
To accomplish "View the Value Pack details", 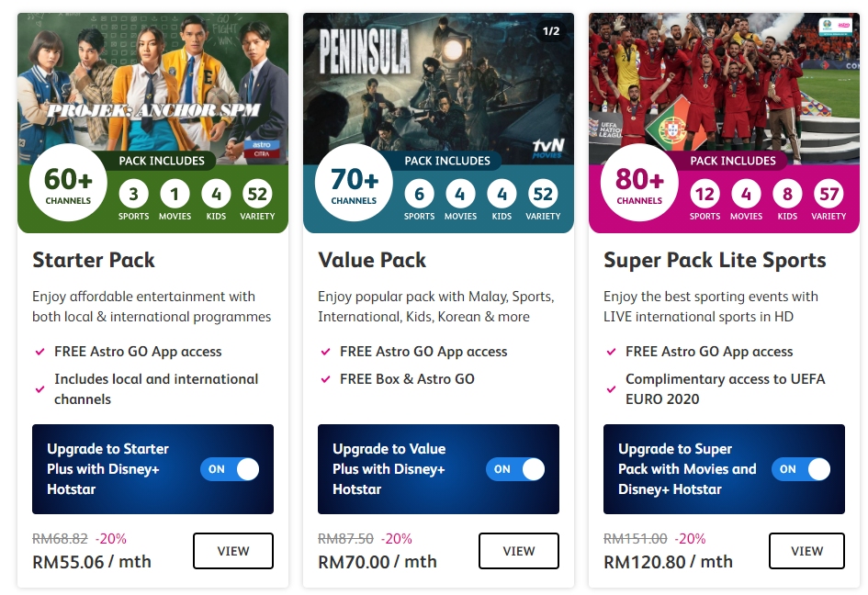I will [x=519, y=551].
